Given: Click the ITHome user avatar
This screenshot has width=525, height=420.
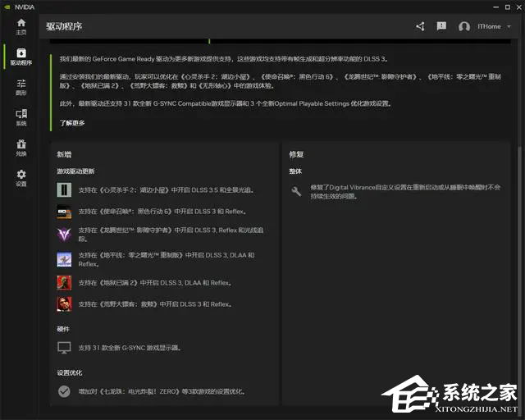Looking at the screenshot, I should (464, 26).
